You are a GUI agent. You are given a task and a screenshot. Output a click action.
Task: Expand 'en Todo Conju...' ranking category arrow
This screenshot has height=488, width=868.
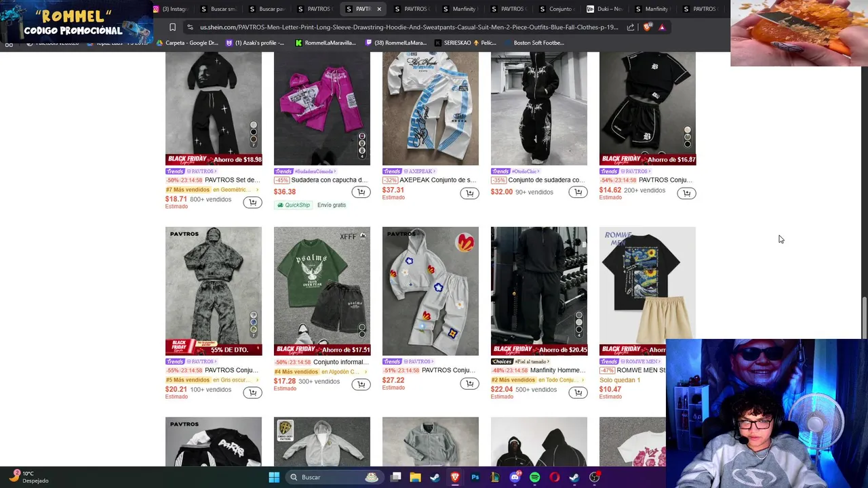(x=583, y=380)
